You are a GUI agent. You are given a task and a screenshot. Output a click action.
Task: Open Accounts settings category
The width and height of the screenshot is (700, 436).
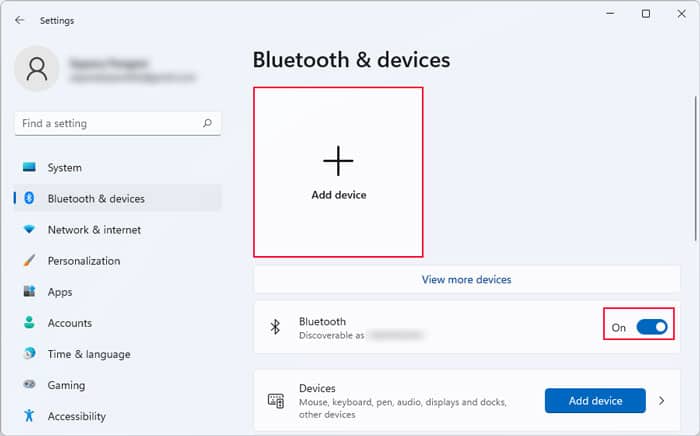(118, 323)
